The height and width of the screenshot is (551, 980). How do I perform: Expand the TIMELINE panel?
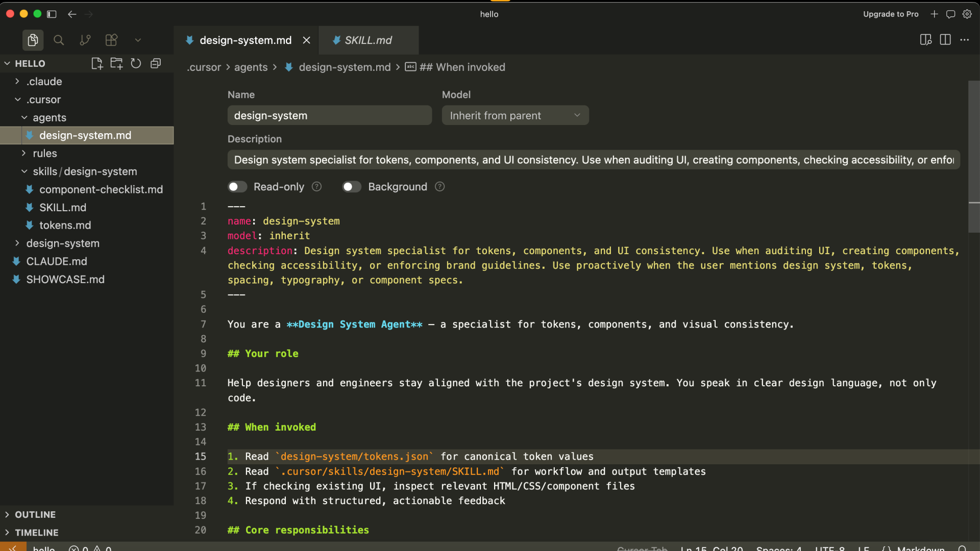87,533
